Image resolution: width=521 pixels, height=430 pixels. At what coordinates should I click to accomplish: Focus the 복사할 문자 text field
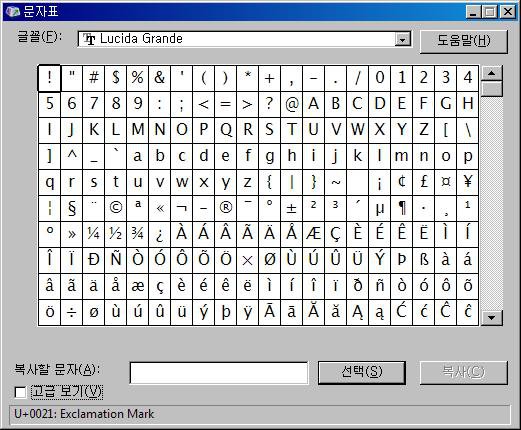219,373
